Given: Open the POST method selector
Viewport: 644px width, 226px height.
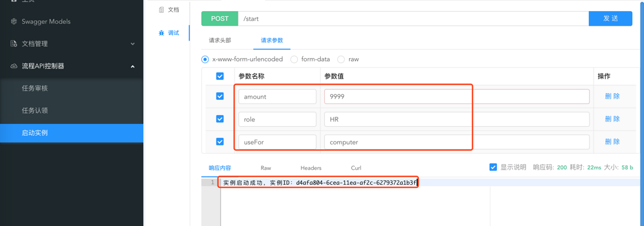Looking at the screenshot, I should click(x=220, y=19).
